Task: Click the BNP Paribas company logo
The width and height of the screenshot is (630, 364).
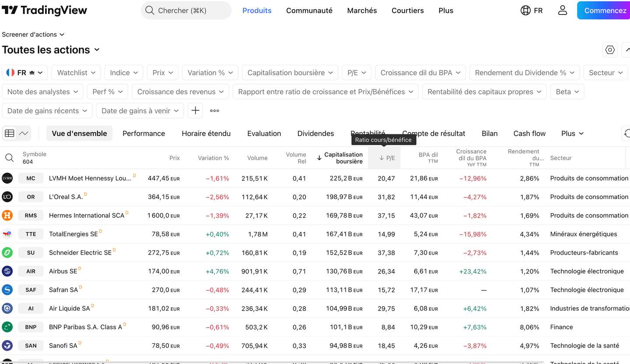Action: coord(7,327)
